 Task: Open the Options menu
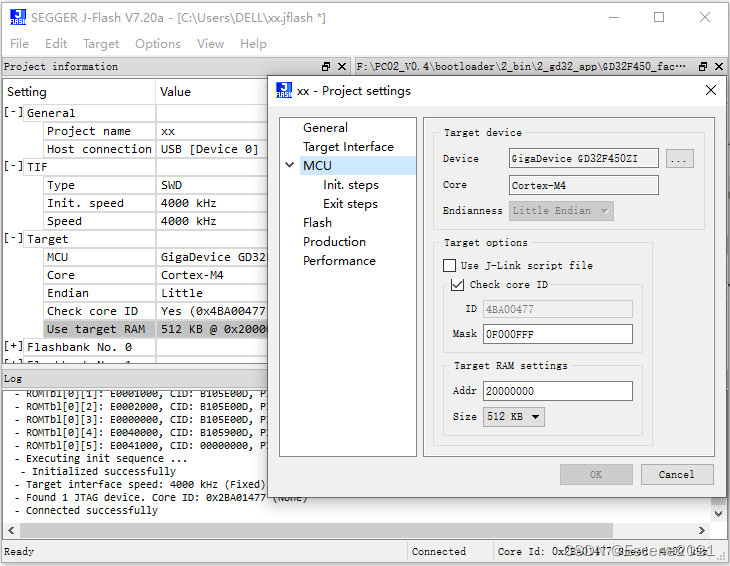pos(158,44)
